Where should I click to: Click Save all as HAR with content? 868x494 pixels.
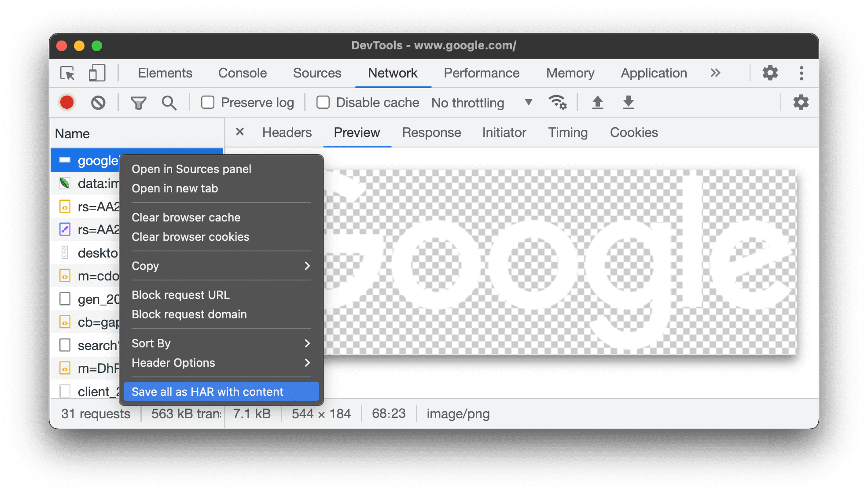pos(208,392)
